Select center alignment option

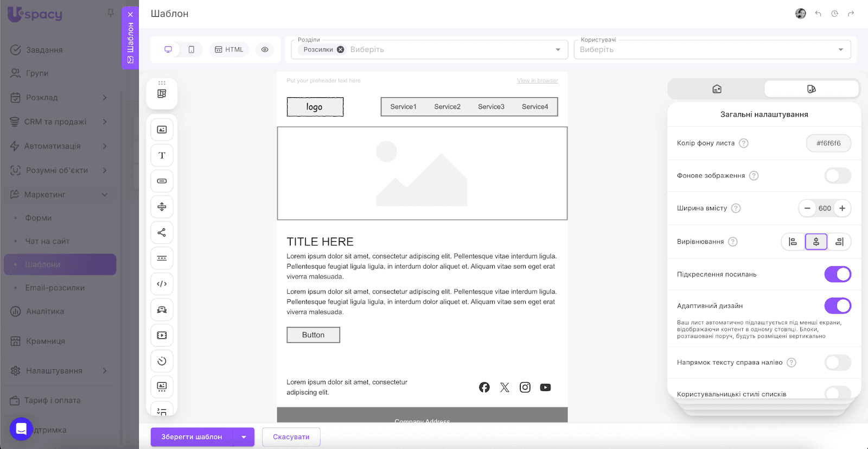(816, 242)
